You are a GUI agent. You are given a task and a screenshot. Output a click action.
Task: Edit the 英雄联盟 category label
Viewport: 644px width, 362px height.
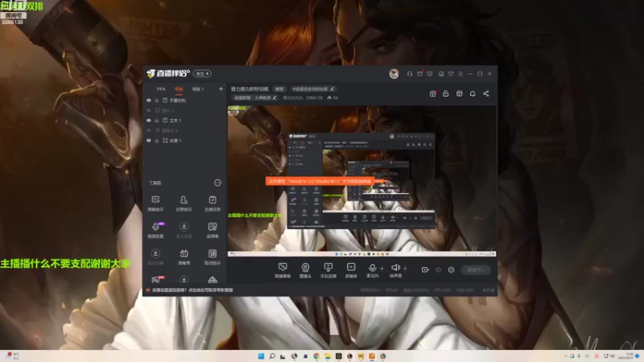tap(254, 97)
